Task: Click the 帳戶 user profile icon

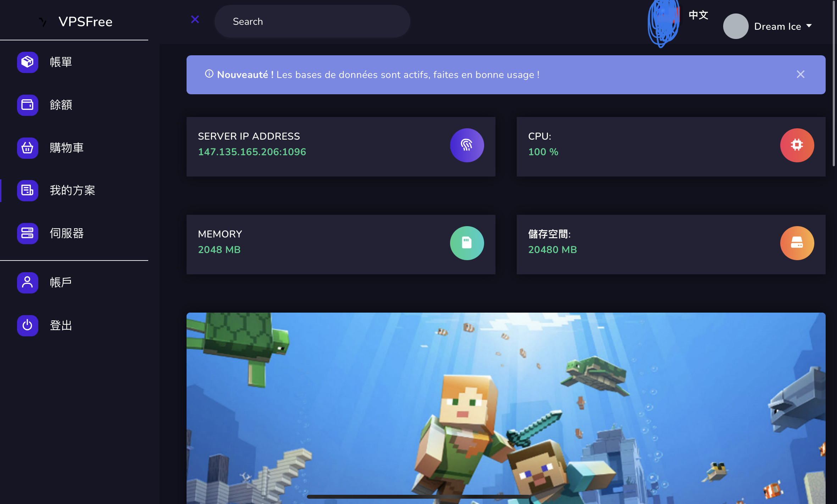Action: tap(28, 282)
